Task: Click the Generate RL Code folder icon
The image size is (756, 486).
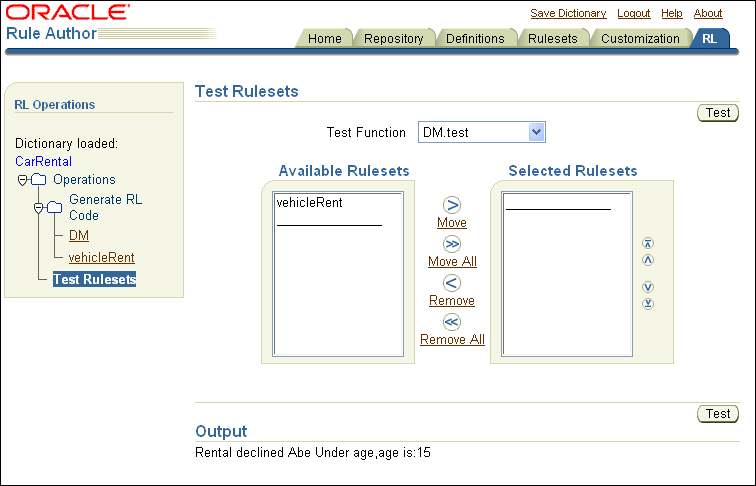Action: tap(54, 207)
